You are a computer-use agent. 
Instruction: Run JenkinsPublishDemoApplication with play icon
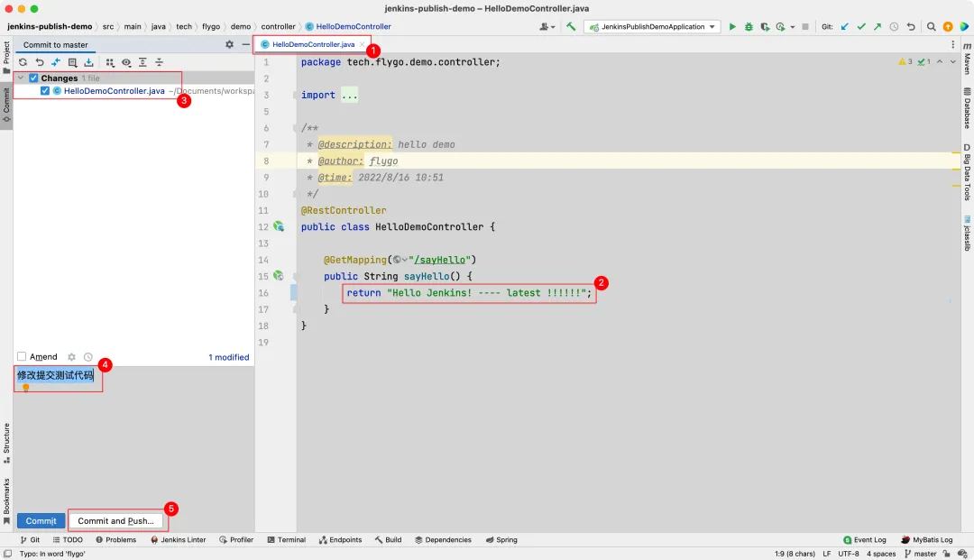point(732,27)
